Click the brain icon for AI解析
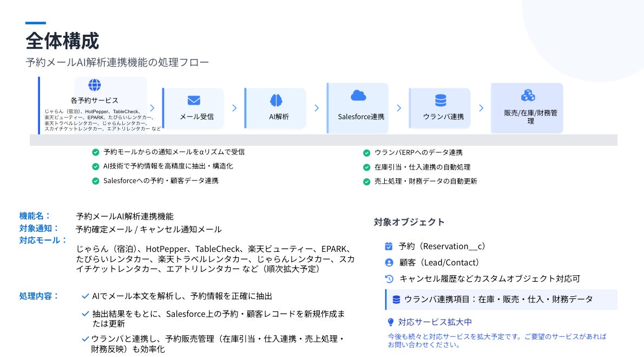 point(275,100)
